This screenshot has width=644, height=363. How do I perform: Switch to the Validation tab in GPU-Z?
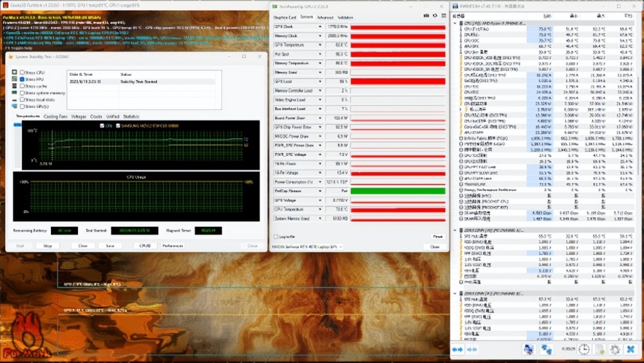tap(345, 17)
